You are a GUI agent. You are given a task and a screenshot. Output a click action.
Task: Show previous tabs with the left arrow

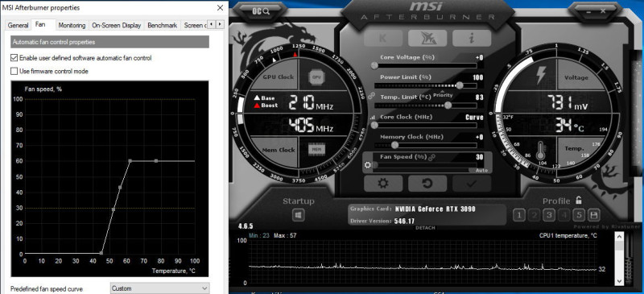coord(212,25)
